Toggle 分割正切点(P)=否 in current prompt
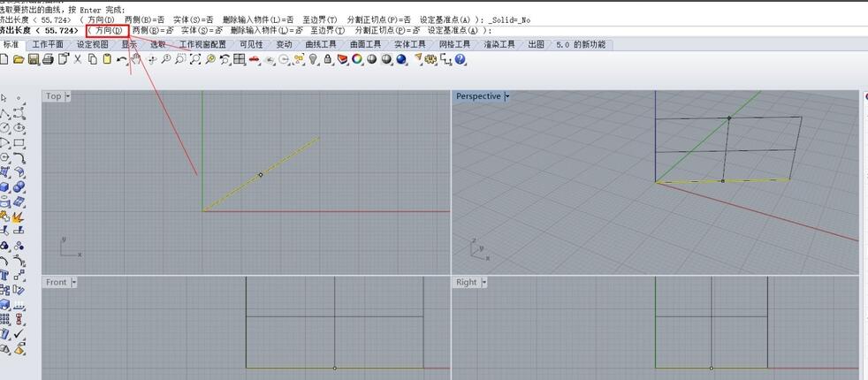The height and width of the screenshot is (380, 868). [387, 30]
